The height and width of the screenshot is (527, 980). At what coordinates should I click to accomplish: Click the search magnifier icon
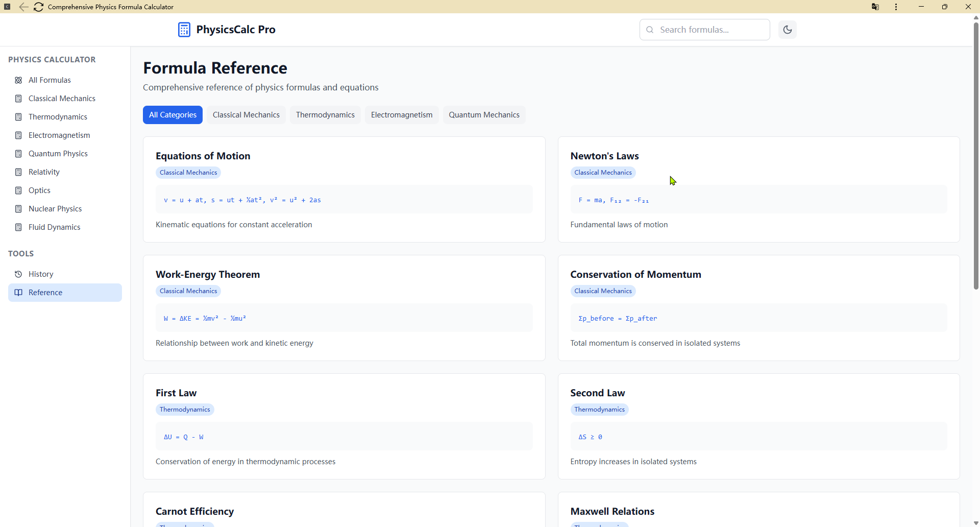(650, 30)
